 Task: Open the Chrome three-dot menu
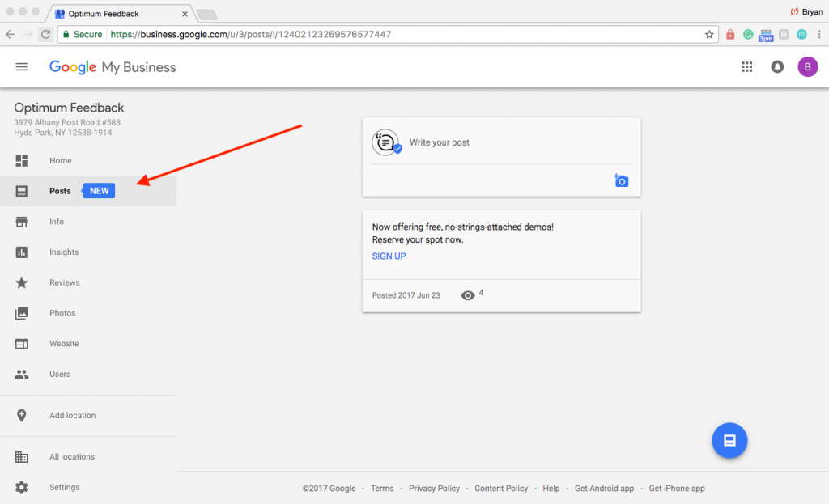pos(819,35)
